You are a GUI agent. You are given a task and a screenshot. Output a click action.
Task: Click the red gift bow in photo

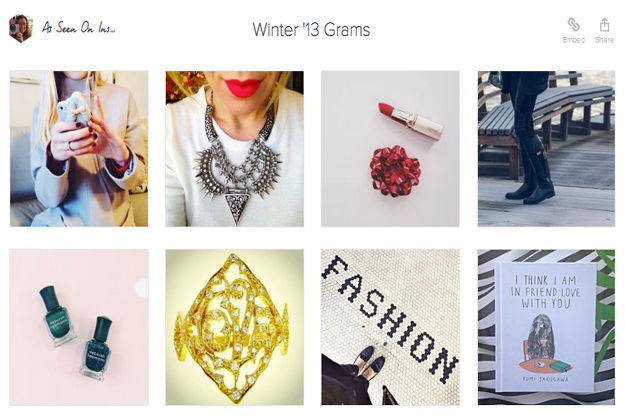[x=395, y=171]
